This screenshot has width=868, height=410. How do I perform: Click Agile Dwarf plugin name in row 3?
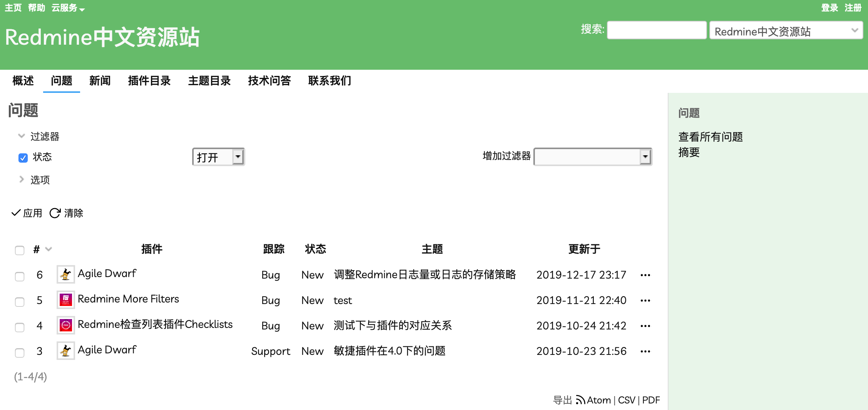(107, 350)
